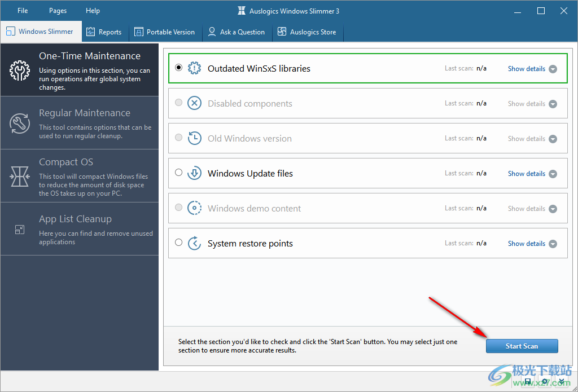Expand Show details for System restore points
This screenshot has width=578, height=392.
[532, 244]
